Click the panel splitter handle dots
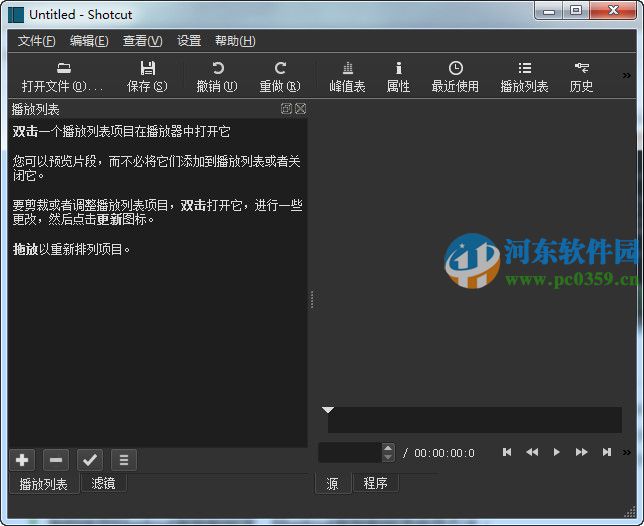This screenshot has height=526, width=644. click(x=312, y=299)
